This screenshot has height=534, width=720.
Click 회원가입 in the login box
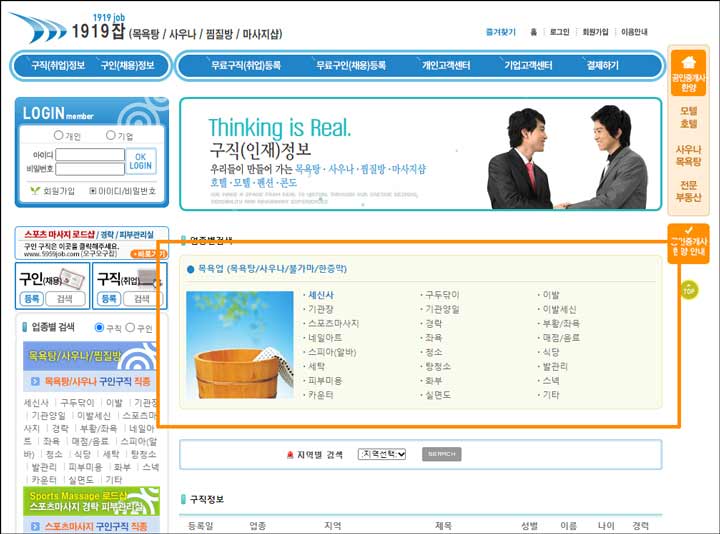pyautogui.click(x=53, y=191)
